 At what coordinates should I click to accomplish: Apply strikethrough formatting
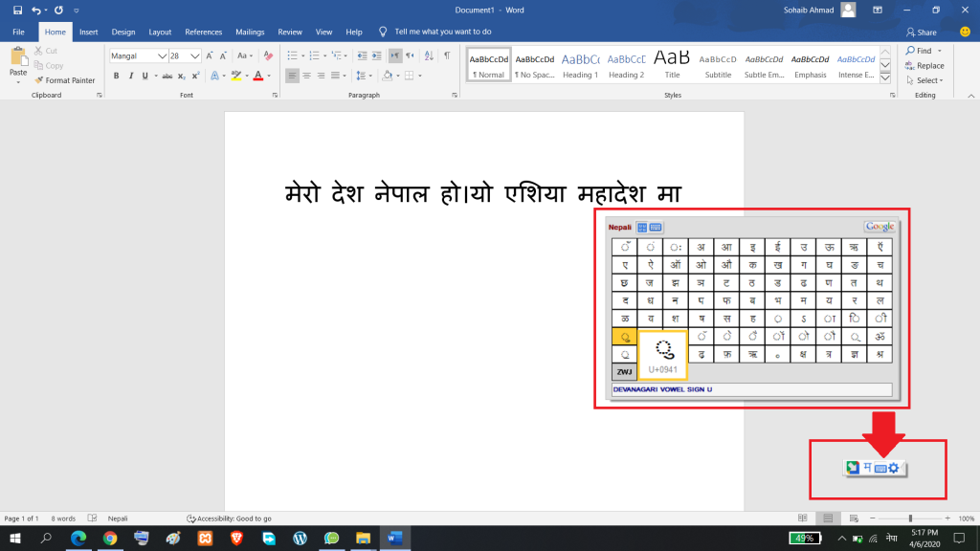167,76
